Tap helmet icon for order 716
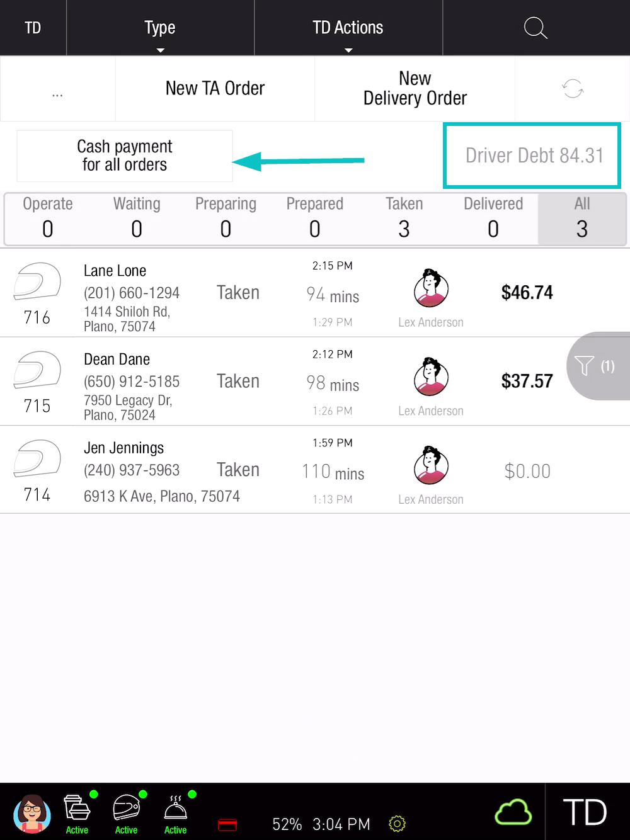Screen dimensions: 630x840 tap(37, 281)
